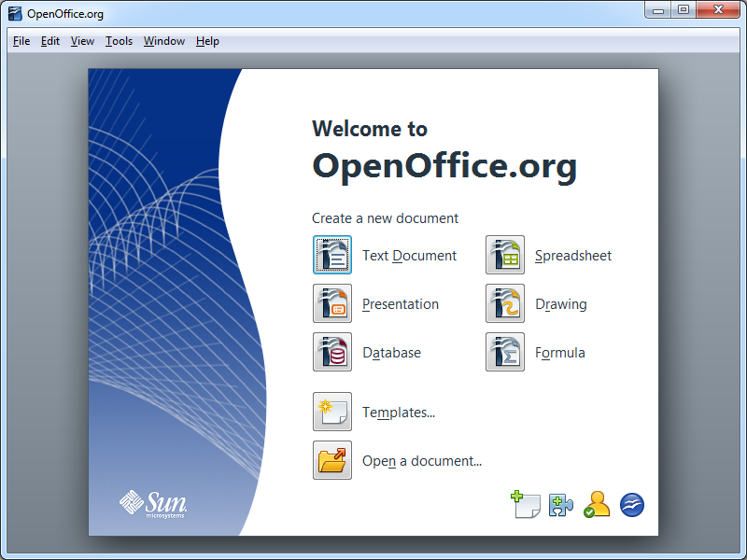This screenshot has width=747, height=560.
Task: Select the Formula document icon
Action: [505, 352]
